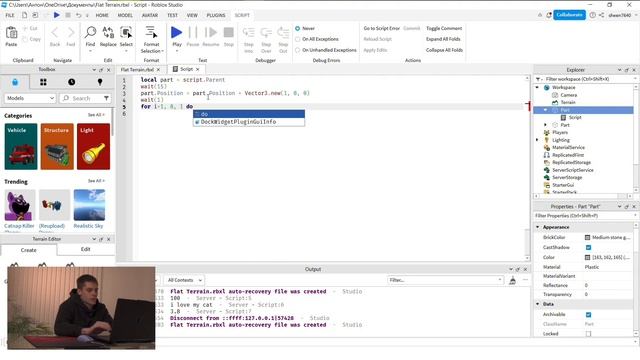Open the PLUGINS ribbon tab

[x=216, y=15]
